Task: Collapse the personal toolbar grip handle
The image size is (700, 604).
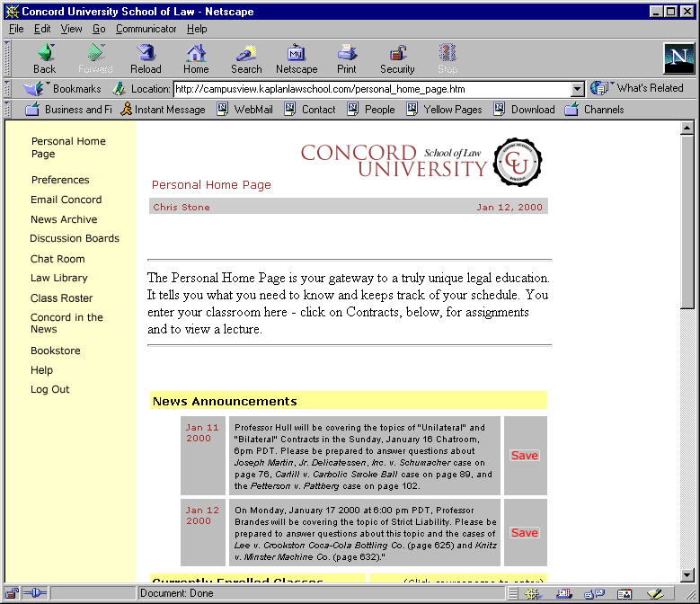Action: tap(6, 110)
